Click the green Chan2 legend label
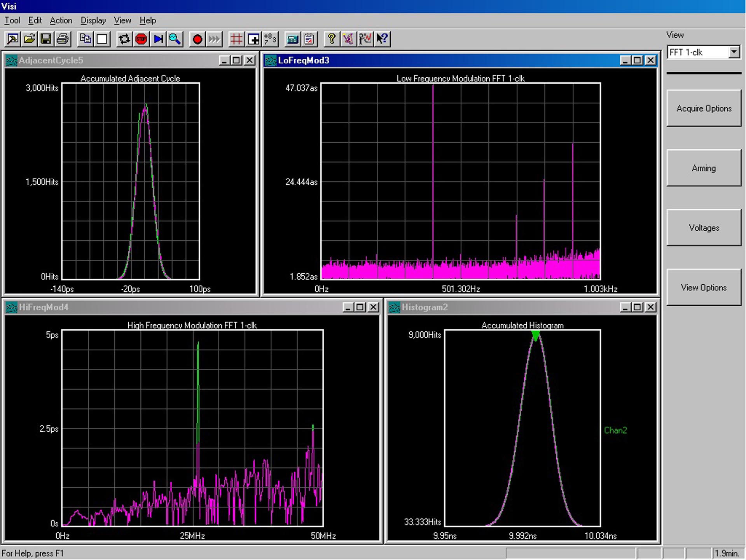 click(x=615, y=430)
